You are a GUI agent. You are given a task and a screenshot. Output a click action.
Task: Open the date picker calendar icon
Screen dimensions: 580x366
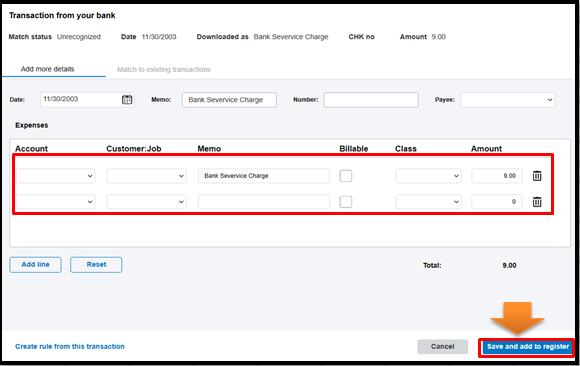(127, 99)
